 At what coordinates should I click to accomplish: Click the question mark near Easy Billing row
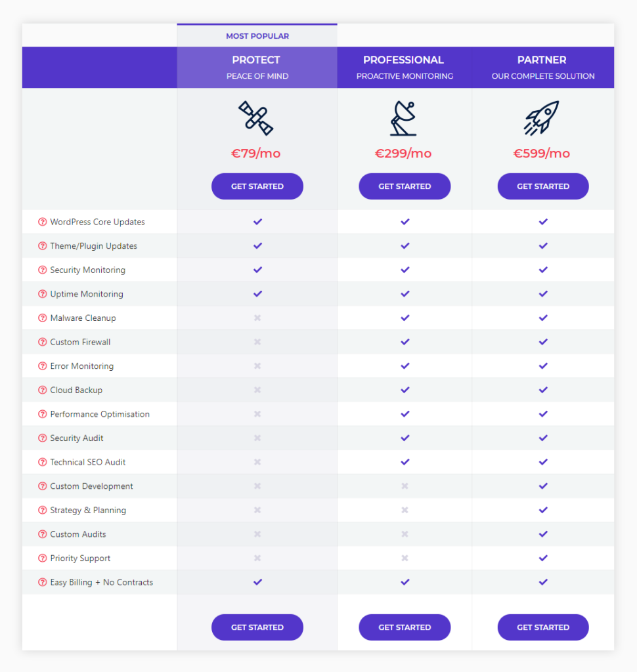42,582
